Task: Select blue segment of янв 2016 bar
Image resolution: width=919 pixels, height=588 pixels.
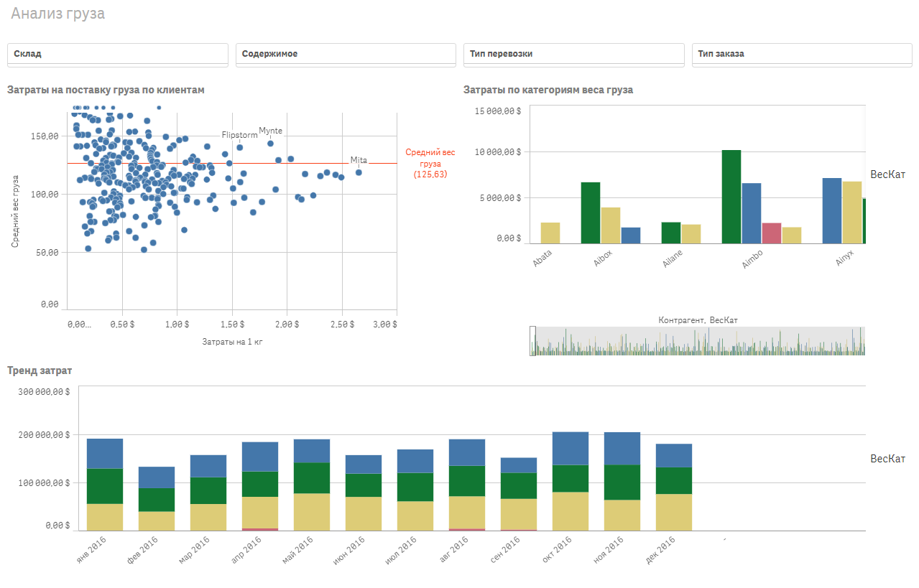Action: 105,454
